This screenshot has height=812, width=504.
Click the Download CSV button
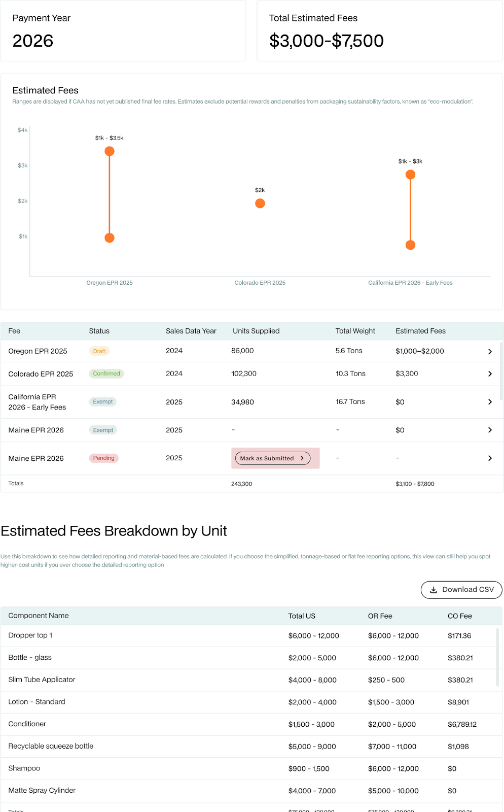(461, 590)
